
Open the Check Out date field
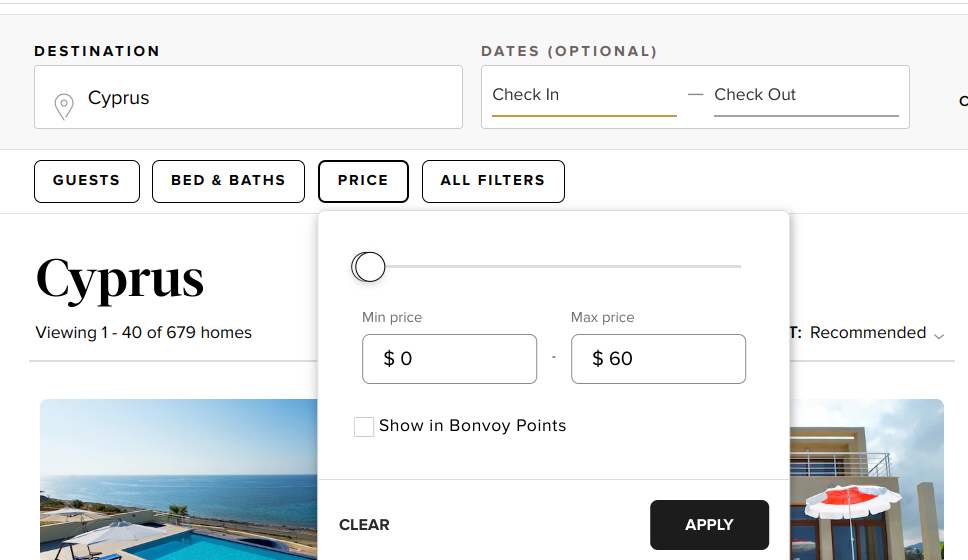coord(805,95)
